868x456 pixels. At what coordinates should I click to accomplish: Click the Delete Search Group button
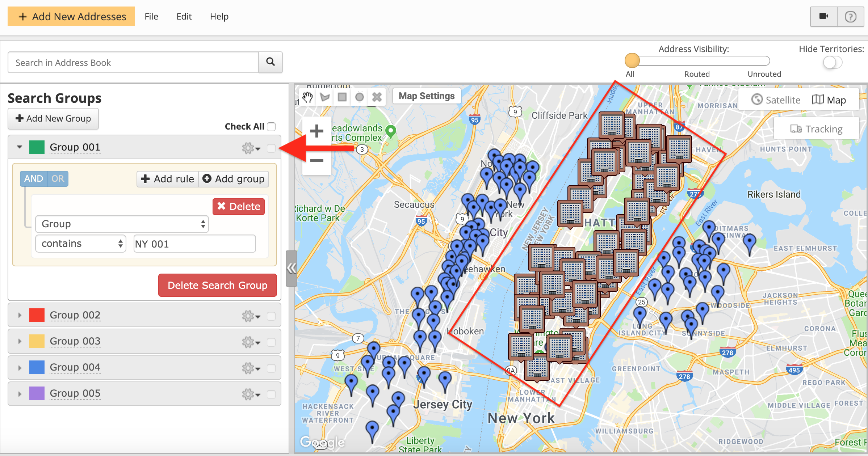(x=217, y=285)
